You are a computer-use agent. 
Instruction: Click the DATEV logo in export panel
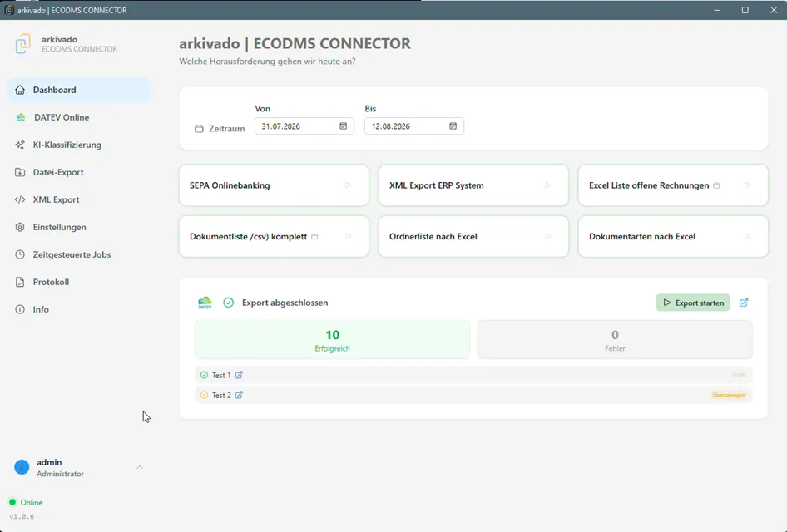(205, 303)
